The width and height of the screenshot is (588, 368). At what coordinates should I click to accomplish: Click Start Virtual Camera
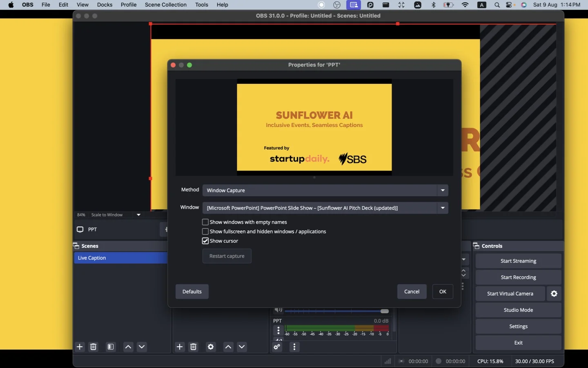tap(510, 294)
